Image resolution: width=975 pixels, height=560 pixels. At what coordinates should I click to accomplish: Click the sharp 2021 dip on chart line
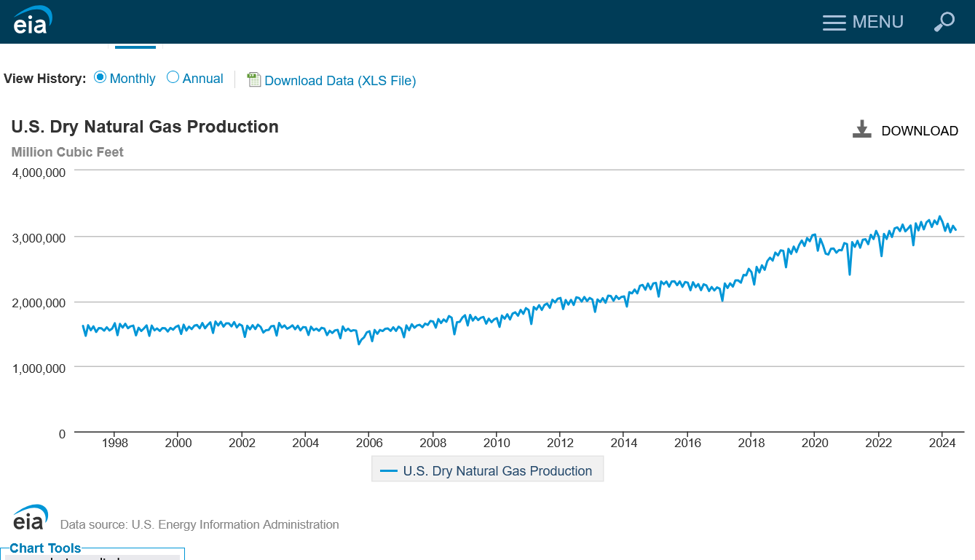pos(849,274)
